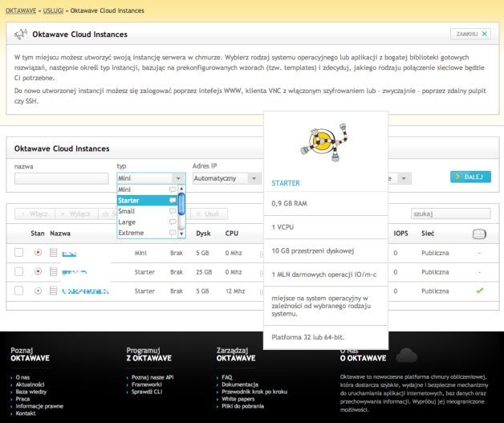Click the nazwa input field
This screenshot has height=423, width=504.
click(61, 178)
